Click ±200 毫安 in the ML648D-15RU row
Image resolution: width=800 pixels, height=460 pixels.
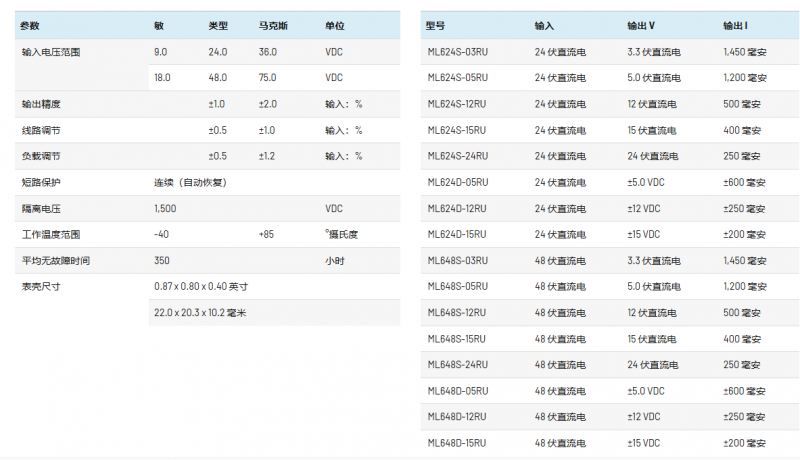point(744,443)
